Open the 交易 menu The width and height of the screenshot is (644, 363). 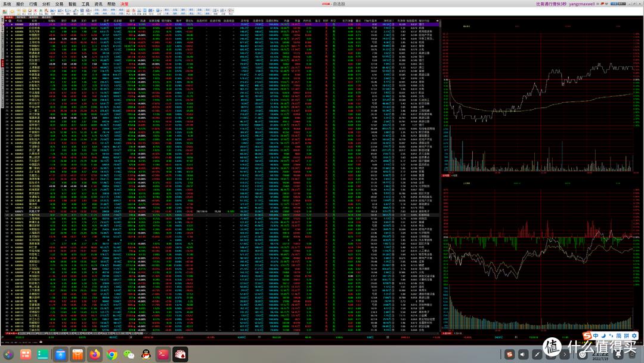tap(59, 4)
